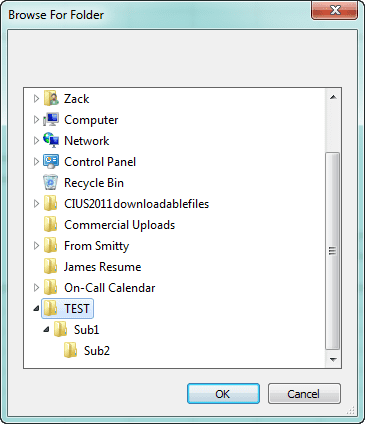Image resolution: width=365 pixels, height=424 pixels.
Task: Select the Recycle Bin icon
Action: tap(51, 183)
